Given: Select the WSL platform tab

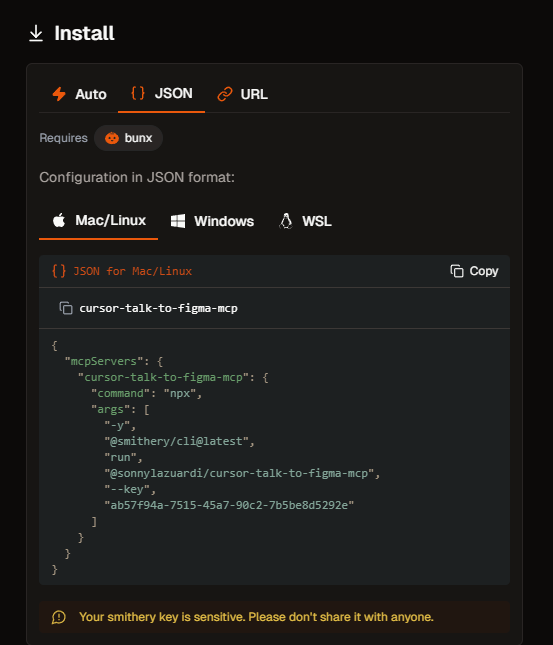Looking at the screenshot, I should coord(305,221).
